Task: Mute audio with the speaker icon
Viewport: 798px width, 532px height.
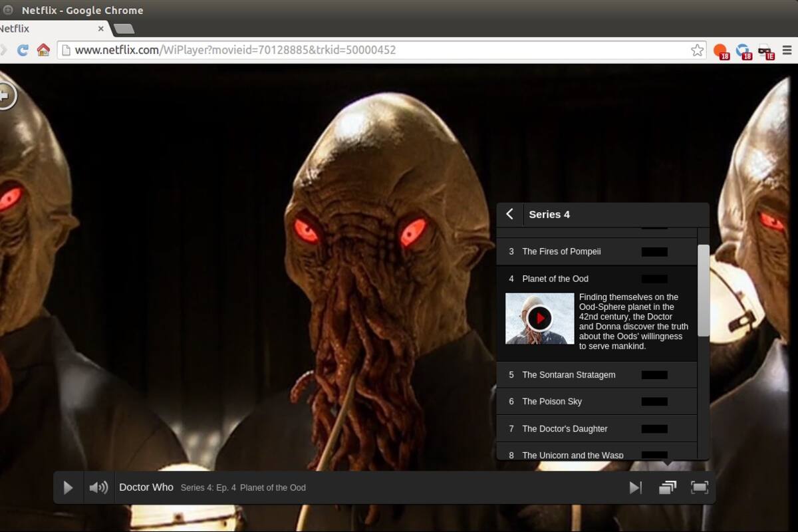Action: 98,487
